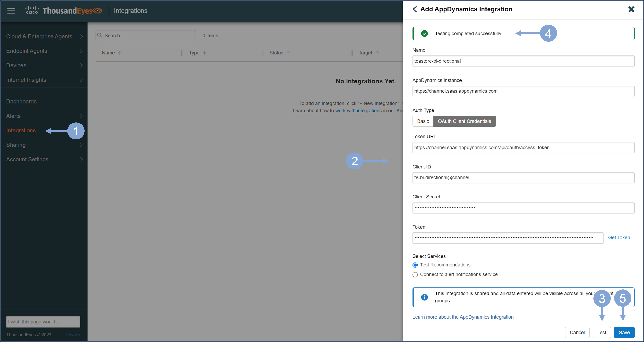Go to Integrations in sidebar
644x342 pixels.
pyautogui.click(x=21, y=130)
